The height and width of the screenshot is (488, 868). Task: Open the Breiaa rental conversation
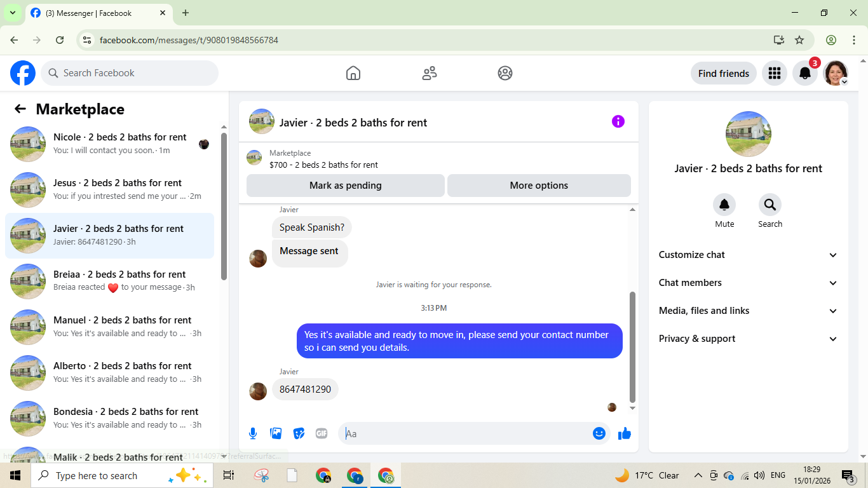click(109, 281)
